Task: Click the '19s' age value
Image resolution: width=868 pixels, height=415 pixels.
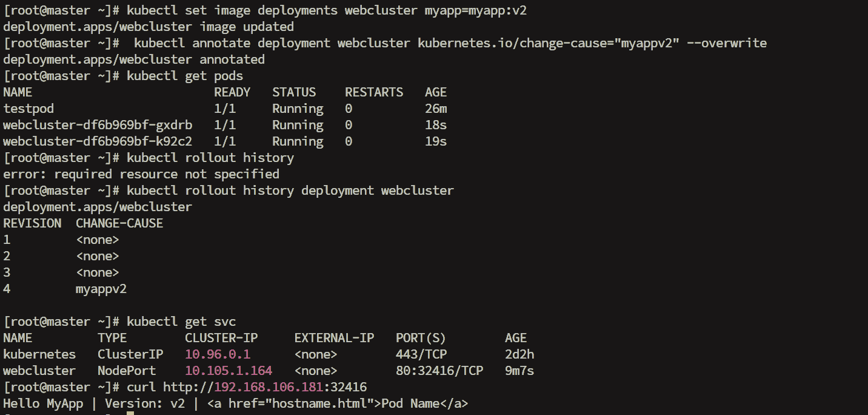Action: click(x=436, y=141)
